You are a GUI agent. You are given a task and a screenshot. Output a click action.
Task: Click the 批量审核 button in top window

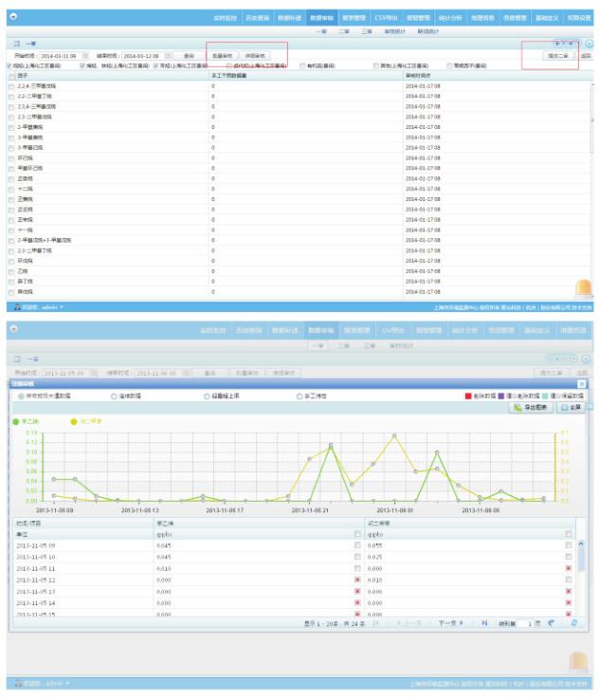coord(222,56)
